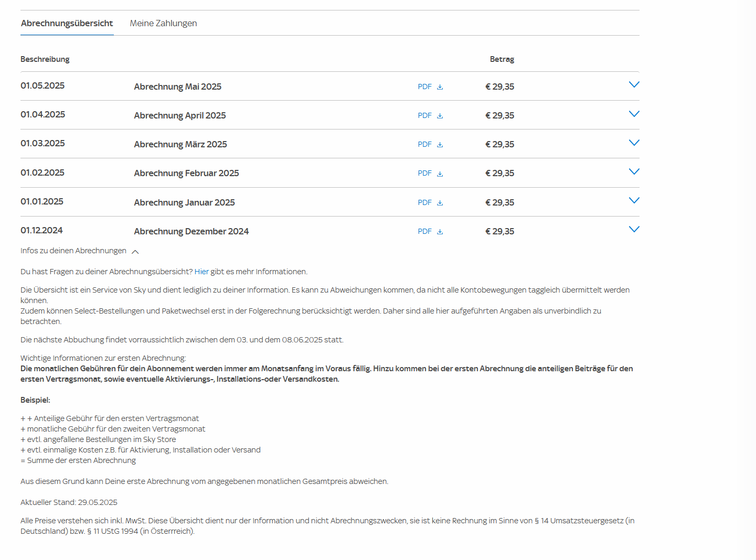Open the Hier link for more information

(x=201, y=272)
